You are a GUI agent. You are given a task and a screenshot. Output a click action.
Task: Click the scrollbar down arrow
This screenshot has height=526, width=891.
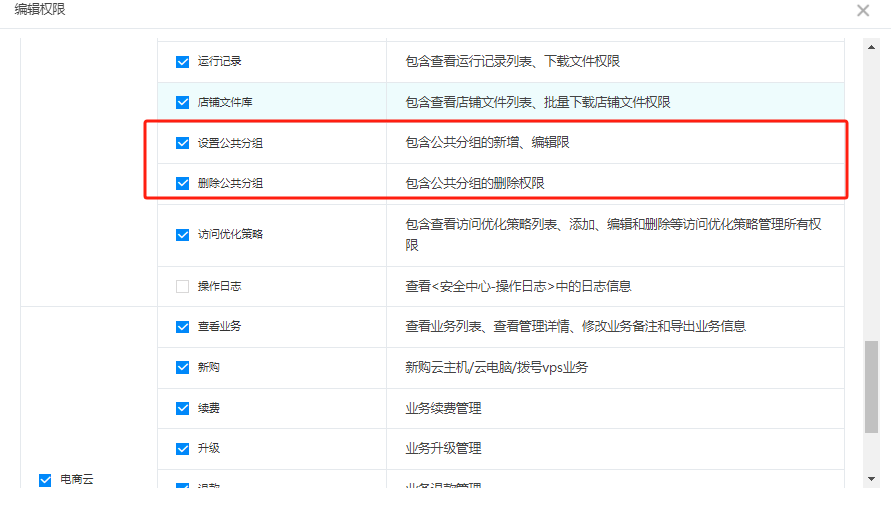871,479
